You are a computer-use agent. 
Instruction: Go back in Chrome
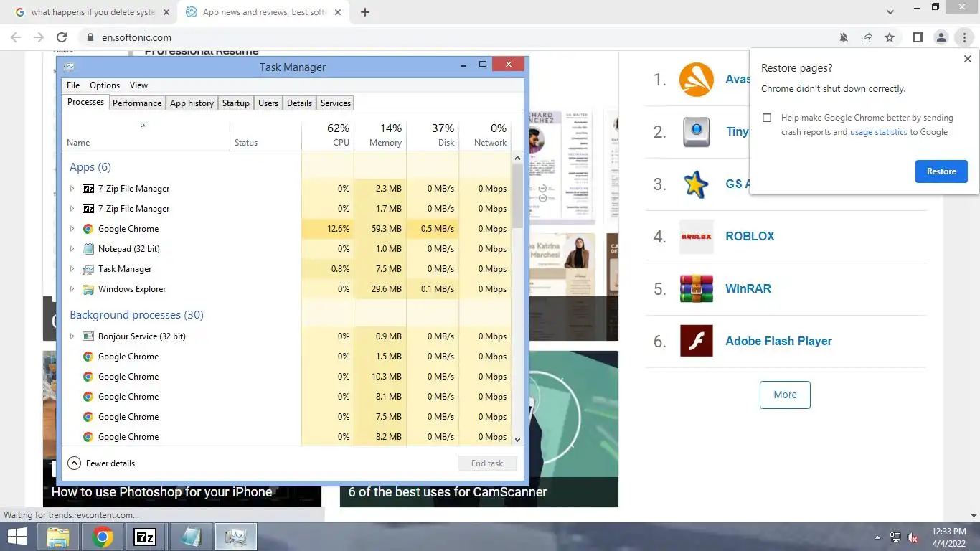pyautogui.click(x=16, y=37)
